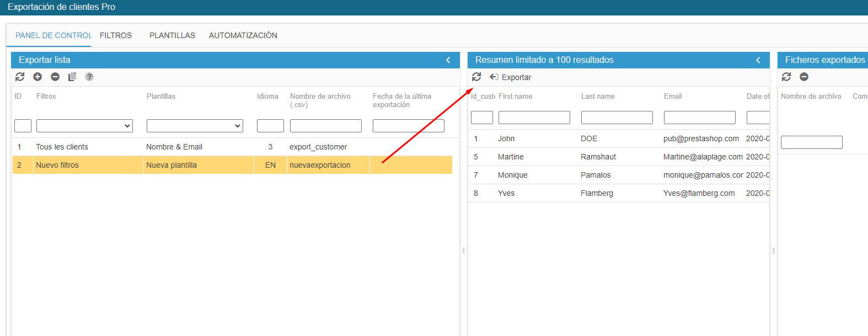Click the First name filter field
The height and width of the screenshot is (336, 868).
click(534, 118)
